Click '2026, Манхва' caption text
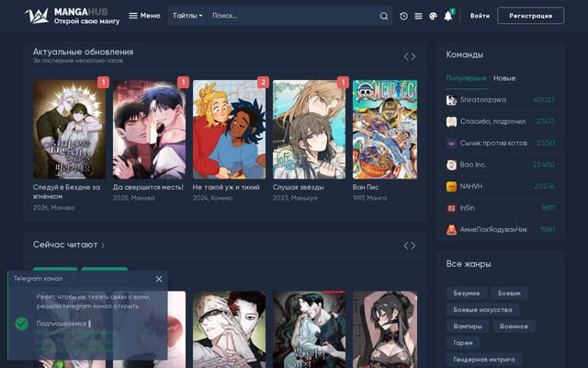The height and width of the screenshot is (368, 588). pyautogui.click(x=53, y=208)
